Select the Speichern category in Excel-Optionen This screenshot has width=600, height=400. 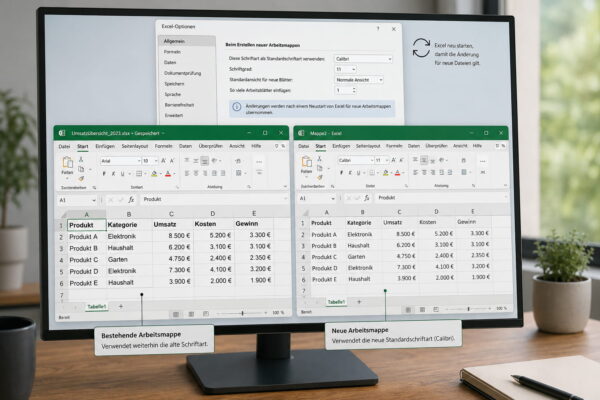[174, 84]
